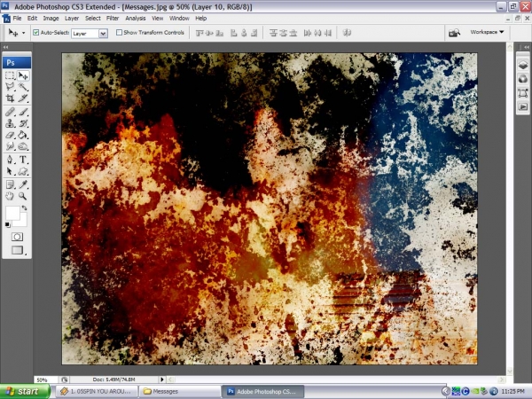Enable Show Transform Controls checkbox
532x399 pixels.
pyautogui.click(x=119, y=33)
